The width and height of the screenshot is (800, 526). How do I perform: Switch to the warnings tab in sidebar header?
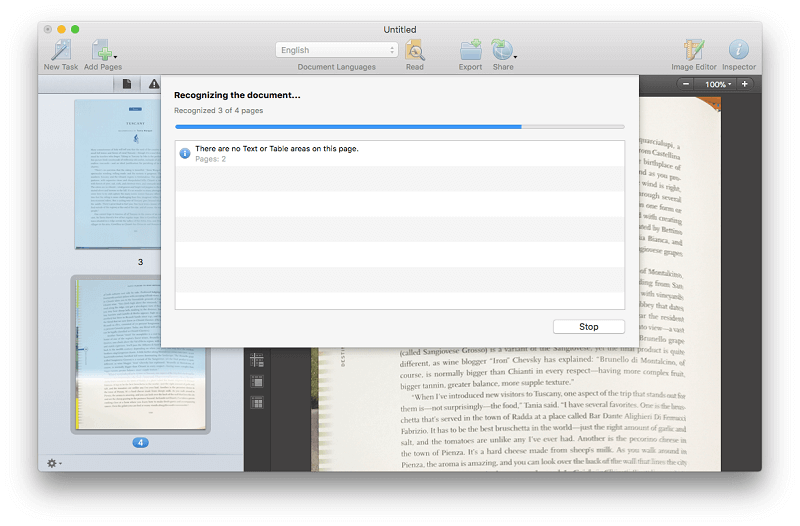tap(154, 85)
